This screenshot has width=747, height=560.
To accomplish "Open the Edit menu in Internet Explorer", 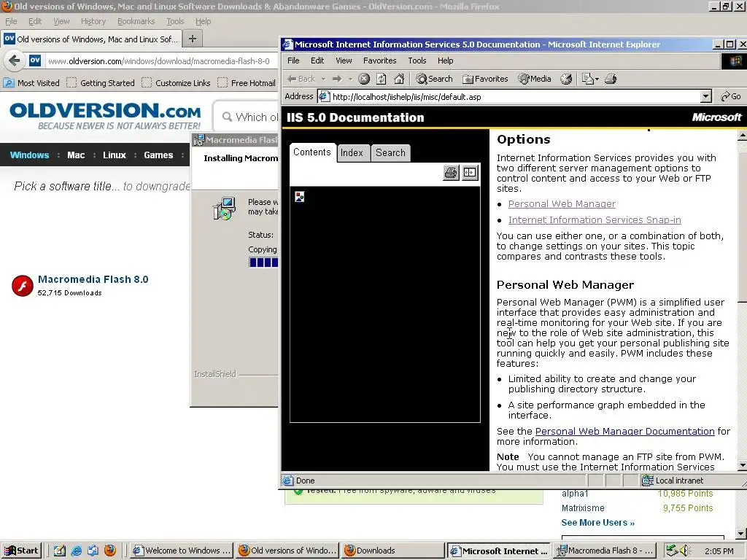I will [x=317, y=61].
